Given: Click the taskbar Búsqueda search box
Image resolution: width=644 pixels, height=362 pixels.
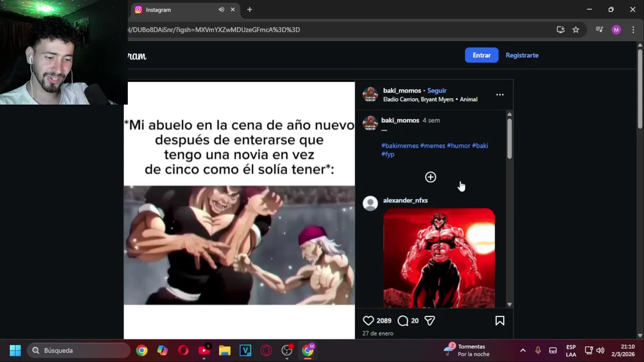Looking at the screenshot, I should click(78, 350).
